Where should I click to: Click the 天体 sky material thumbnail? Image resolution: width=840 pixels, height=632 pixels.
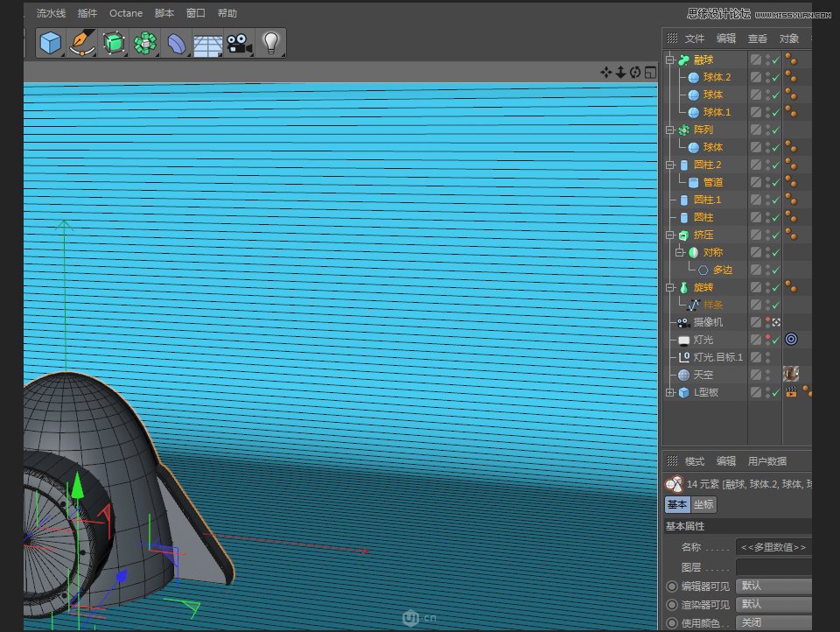click(790, 374)
